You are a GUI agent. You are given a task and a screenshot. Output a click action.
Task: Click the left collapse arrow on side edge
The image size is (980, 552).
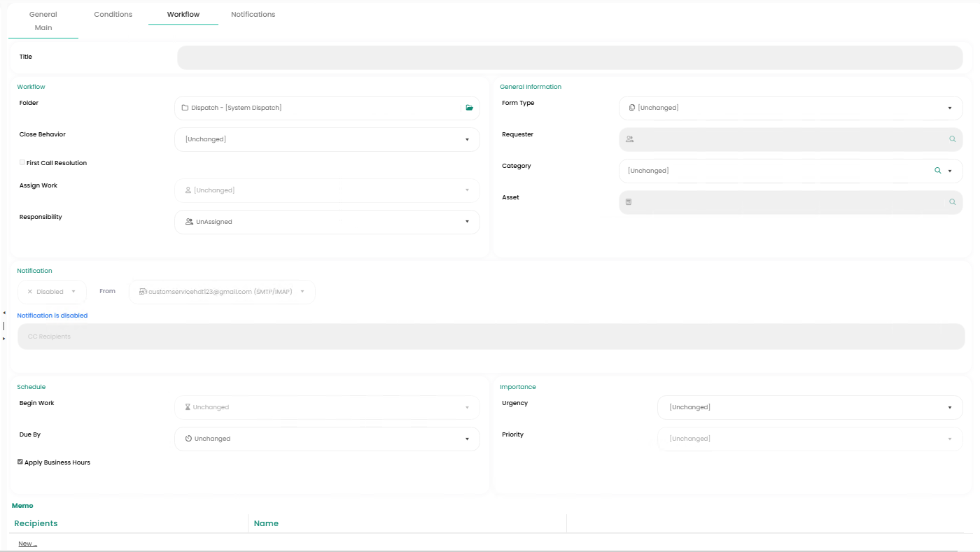[3, 313]
